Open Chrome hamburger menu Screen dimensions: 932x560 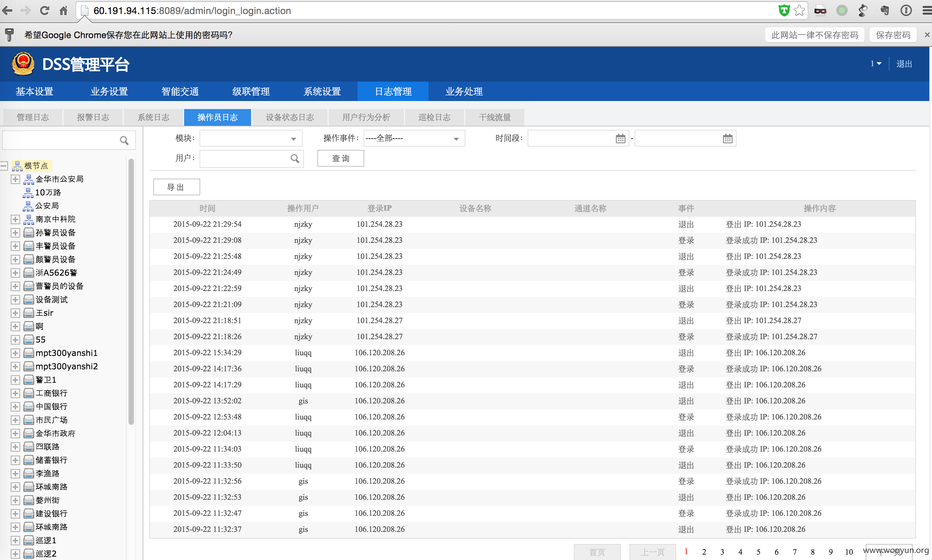[x=927, y=11]
